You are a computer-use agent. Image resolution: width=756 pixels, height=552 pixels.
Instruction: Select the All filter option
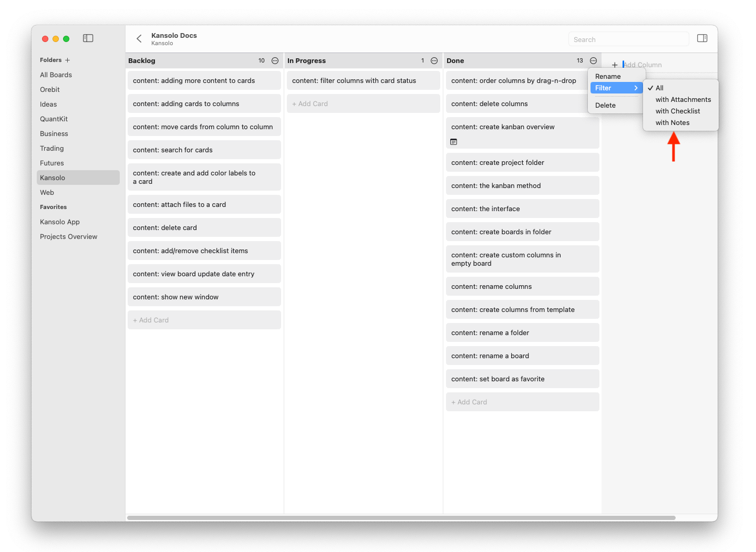click(681, 88)
